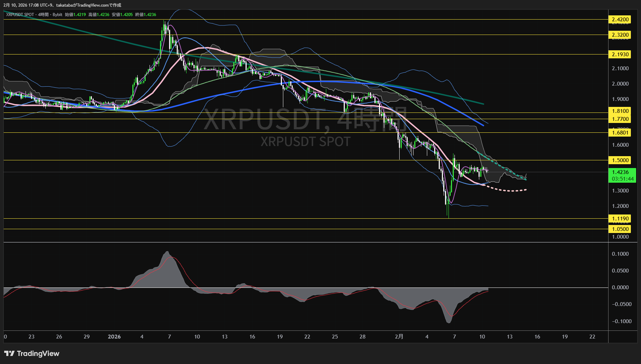Viewport: 641px width, 364px height.
Task: Click the chart creation timestamp header text
Action: (x=62, y=5)
